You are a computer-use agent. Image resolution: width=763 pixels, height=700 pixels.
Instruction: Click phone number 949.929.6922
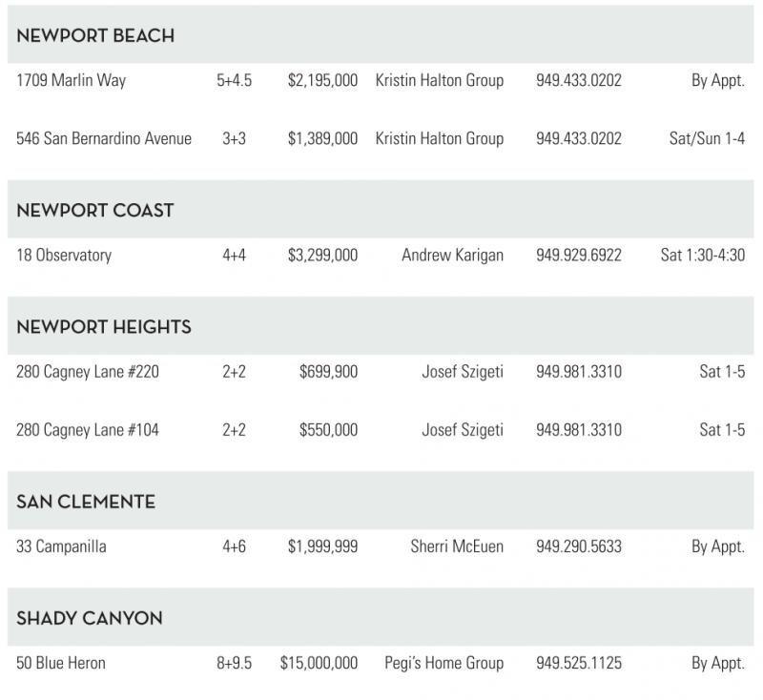point(578,256)
